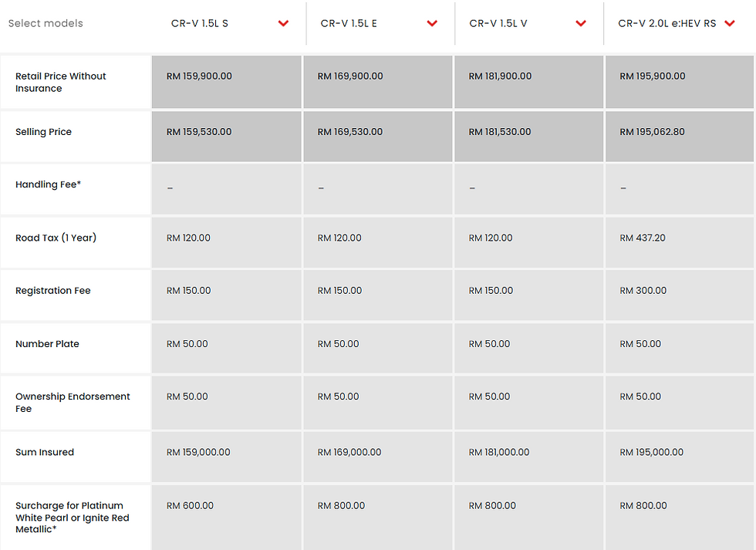Expand the CR-V 1.5L E selector chevron

tap(432, 23)
